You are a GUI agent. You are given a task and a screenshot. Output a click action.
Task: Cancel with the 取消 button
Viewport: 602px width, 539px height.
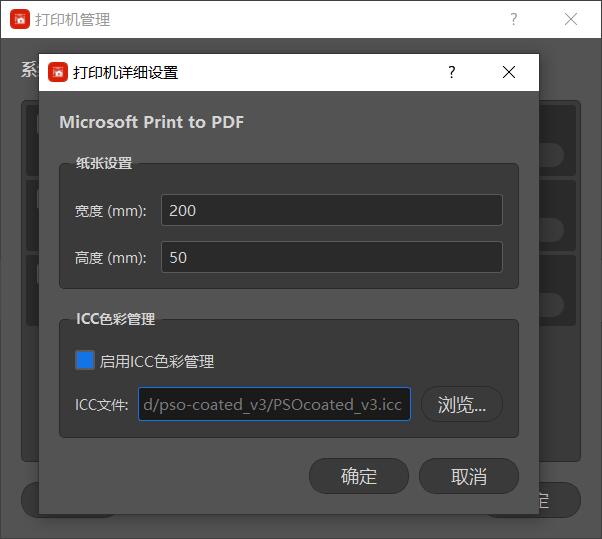(x=469, y=476)
